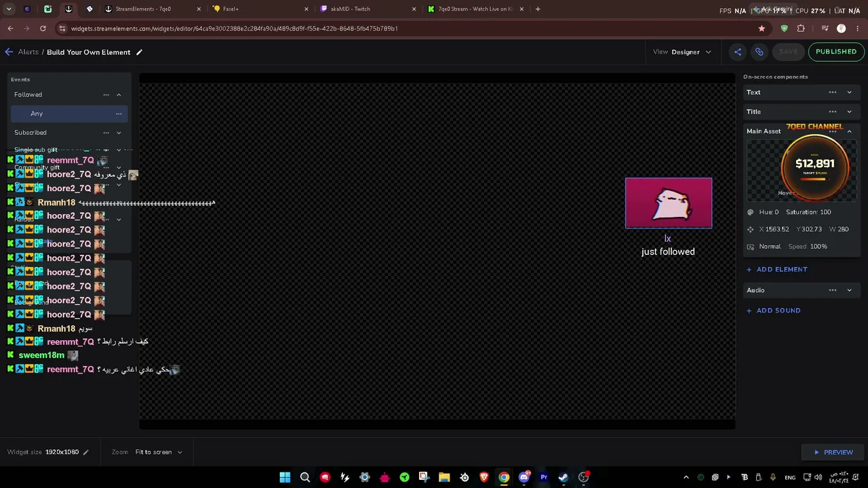868x488 pixels.
Task: Expand the Text component panel
Action: pyautogui.click(x=849, y=92)
